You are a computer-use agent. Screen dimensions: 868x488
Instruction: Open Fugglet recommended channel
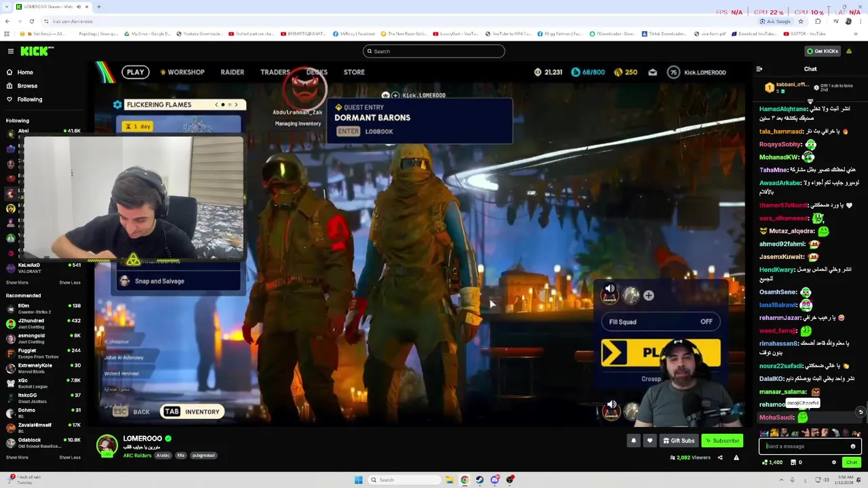(x=43, y=353)
